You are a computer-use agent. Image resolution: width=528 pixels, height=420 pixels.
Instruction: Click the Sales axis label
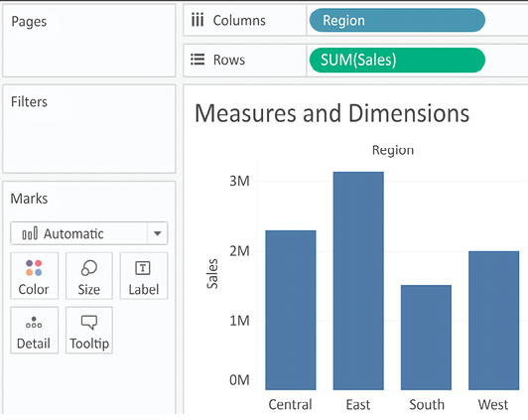[212, 273]
